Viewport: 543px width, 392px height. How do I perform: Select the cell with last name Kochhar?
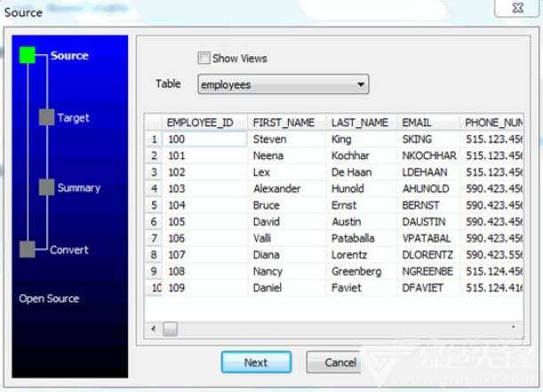pyautogui.click(x=362, y=156)
